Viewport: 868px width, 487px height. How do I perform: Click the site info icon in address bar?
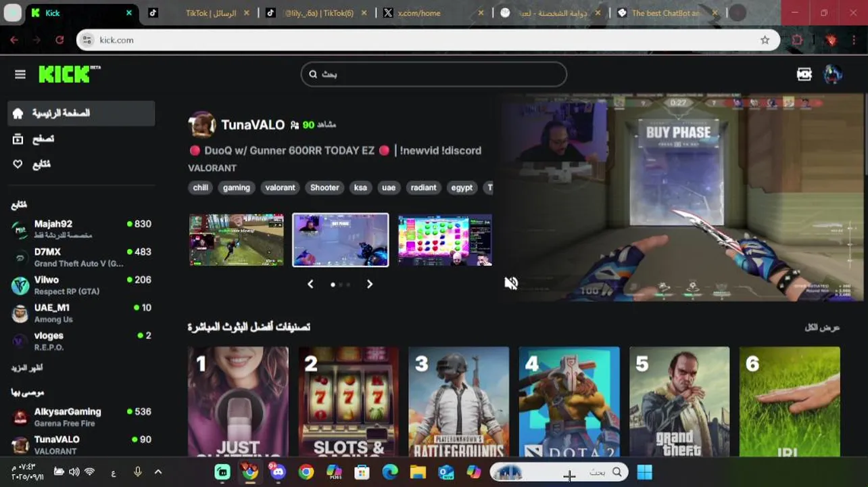pos(87,40)
